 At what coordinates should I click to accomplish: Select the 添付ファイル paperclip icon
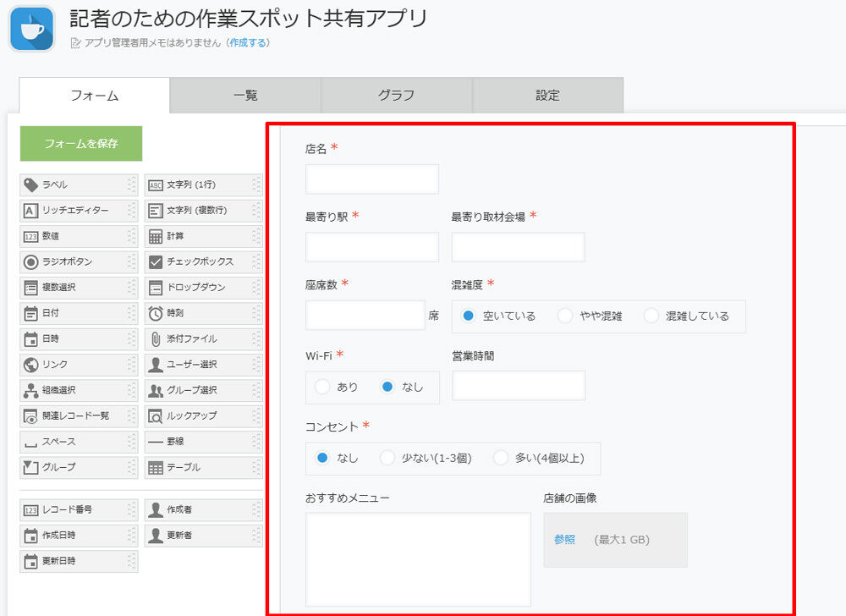coord(156,338)
